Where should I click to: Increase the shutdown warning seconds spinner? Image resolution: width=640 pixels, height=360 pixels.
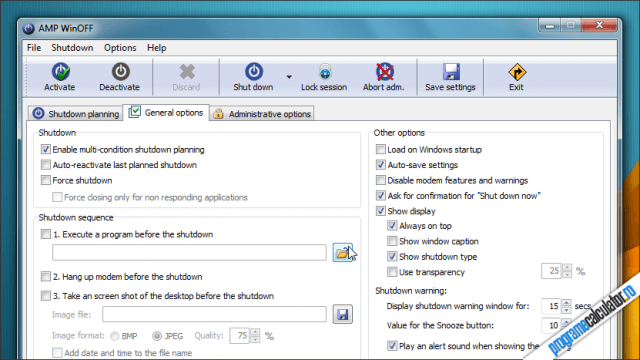(566, 302)
